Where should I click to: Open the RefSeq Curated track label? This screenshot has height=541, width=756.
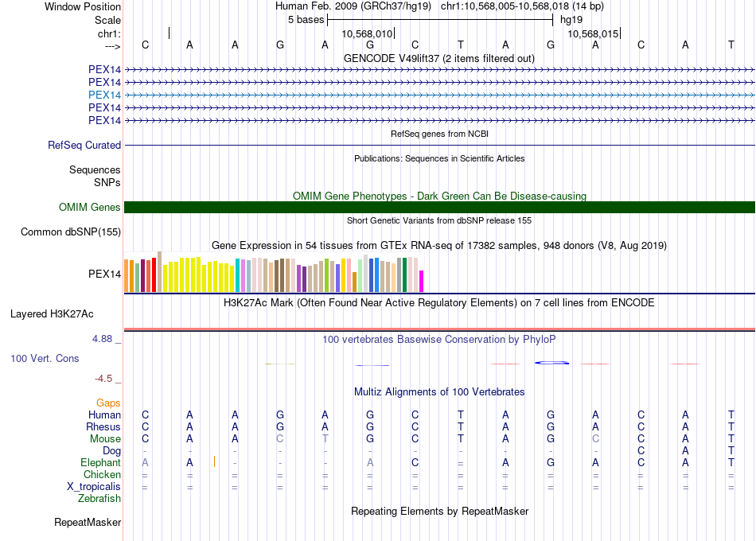coord(84,146)
